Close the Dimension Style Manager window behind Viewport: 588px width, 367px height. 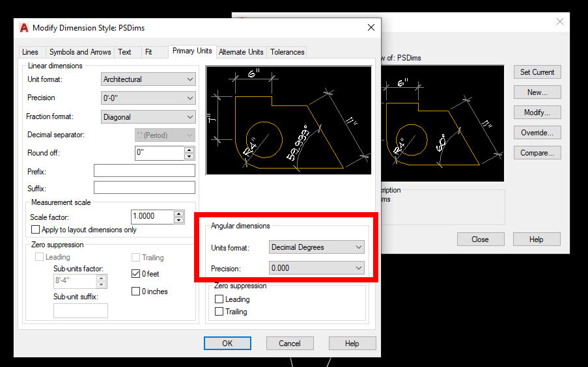point(560,21)
